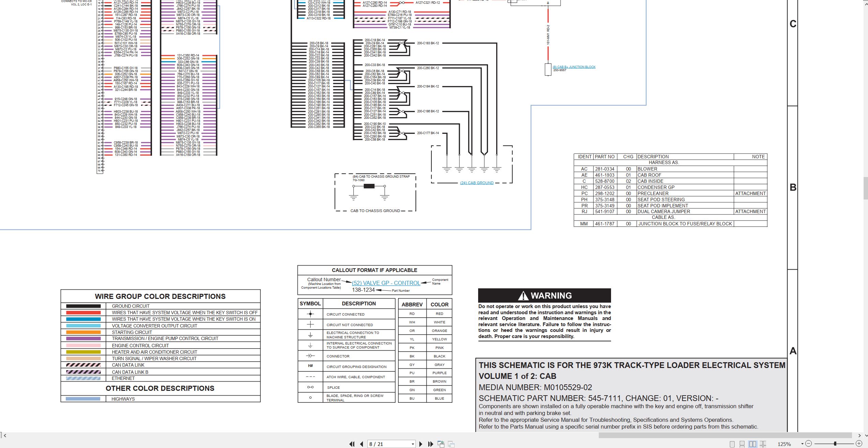Screen dimensions: 868x448
Task: Open the zoom percentage dropdown arrow
Action: pos(802,444)
